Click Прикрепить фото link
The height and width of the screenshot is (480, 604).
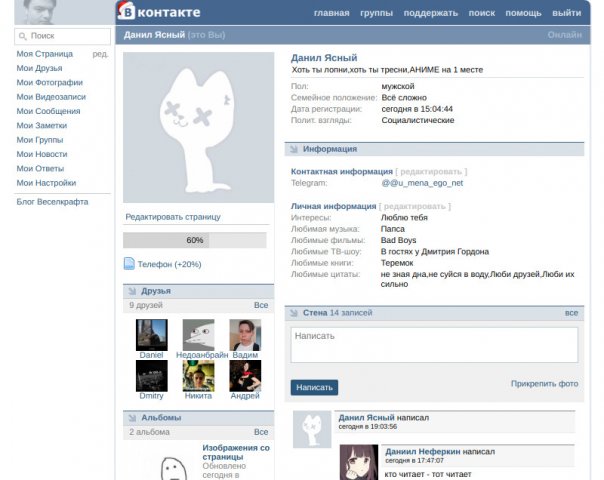coord(544,384)
